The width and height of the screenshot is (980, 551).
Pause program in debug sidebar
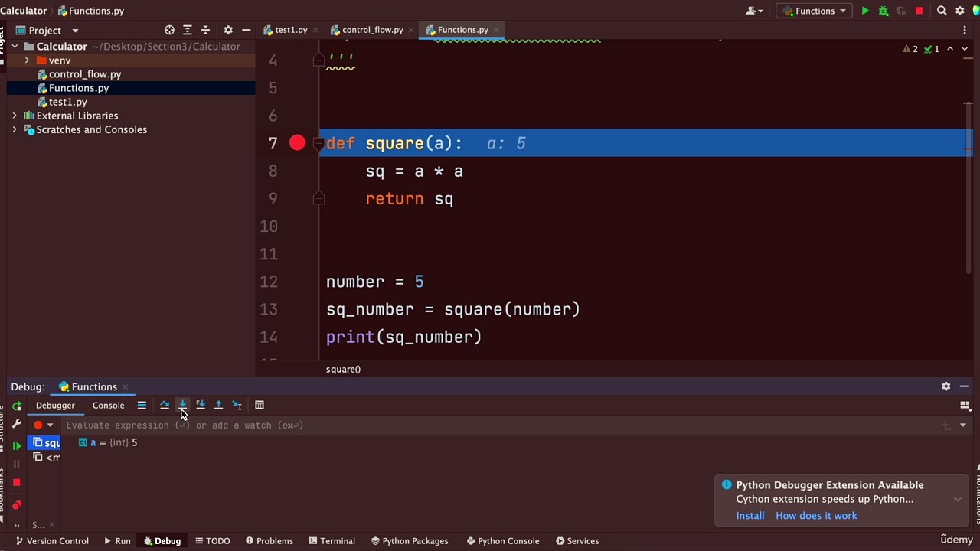(x=17, y=464)
